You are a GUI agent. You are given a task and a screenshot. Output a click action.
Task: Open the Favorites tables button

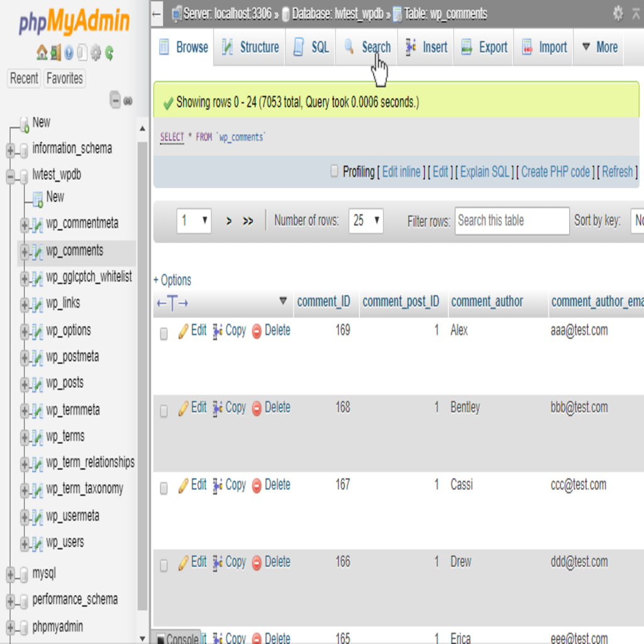point(65,78)
